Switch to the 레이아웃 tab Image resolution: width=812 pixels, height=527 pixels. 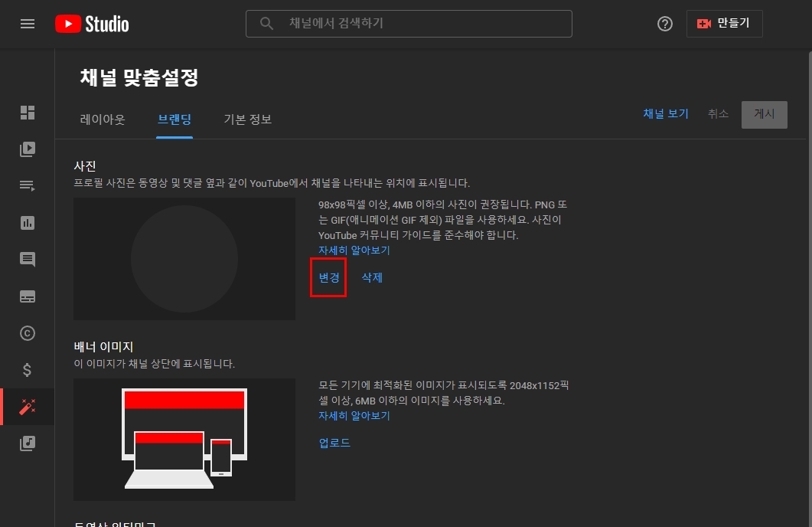tap(103, 119)
